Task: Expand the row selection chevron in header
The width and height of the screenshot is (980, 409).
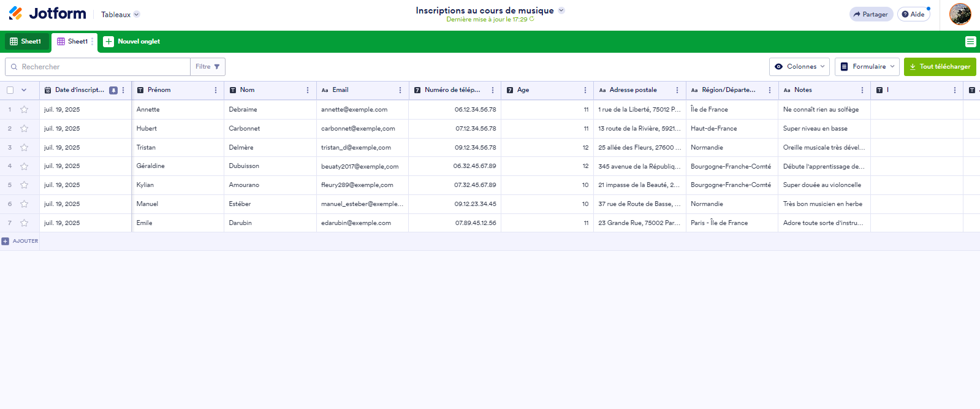Action: [24, 90]
